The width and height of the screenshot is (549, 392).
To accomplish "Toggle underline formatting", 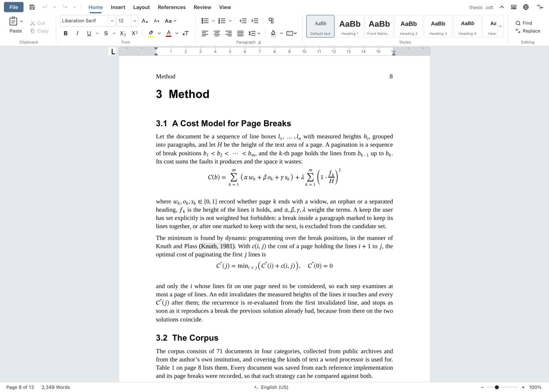I will 89,33.
